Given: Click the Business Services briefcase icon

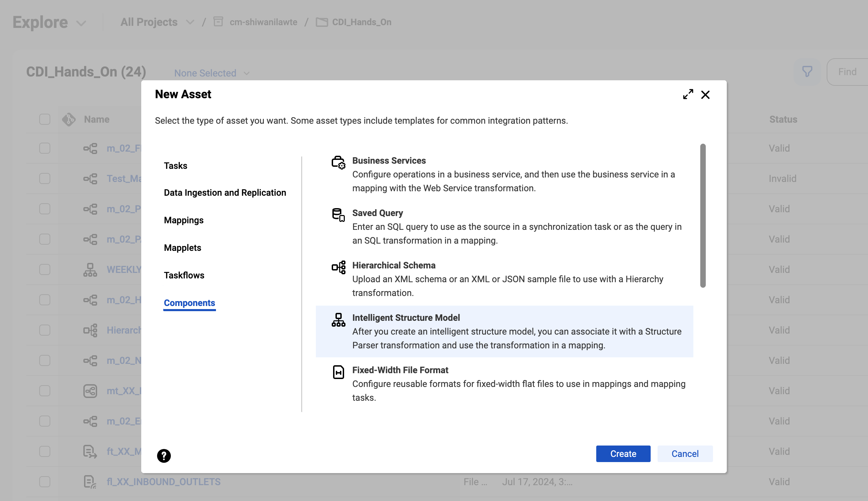Looking at the screenshot, I should coord(338,162).
